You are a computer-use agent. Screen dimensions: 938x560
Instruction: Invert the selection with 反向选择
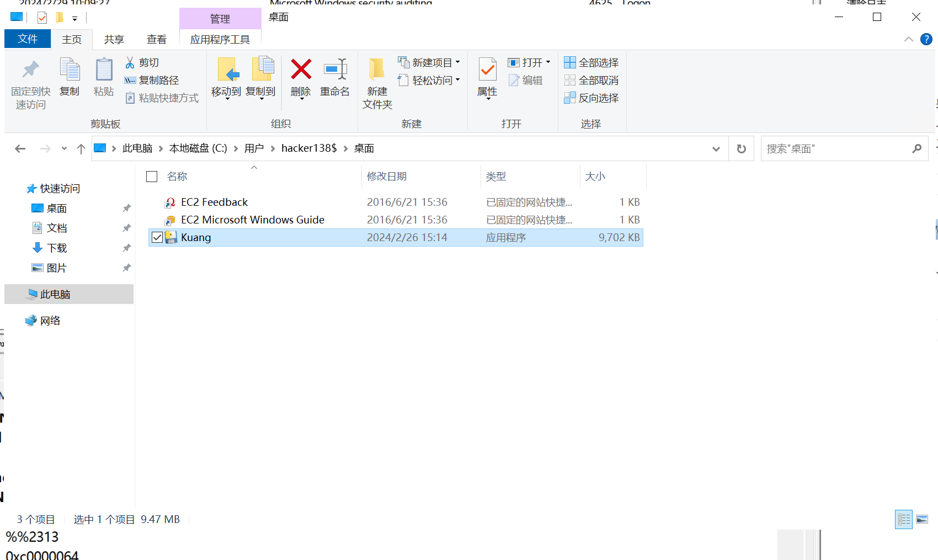click(x=591, y=98)
